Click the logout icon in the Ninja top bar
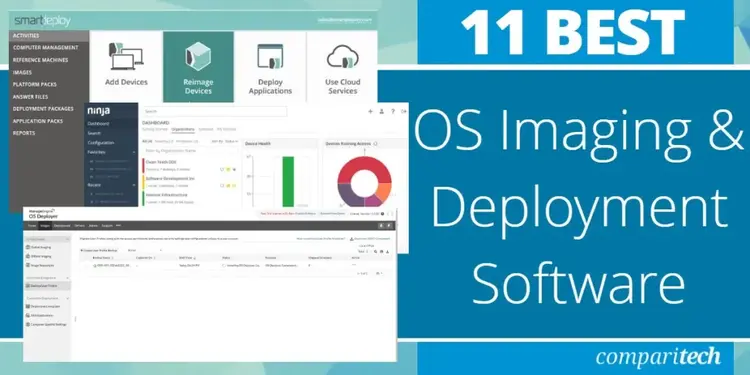The height and width of the screenshot is (375, 750). click(x=404, y=111)
